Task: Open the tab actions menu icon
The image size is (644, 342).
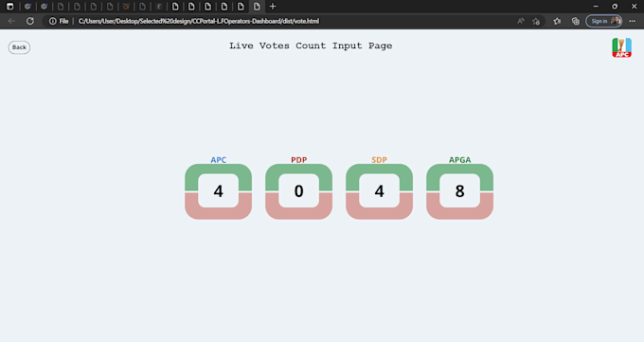Action: pyautogui.click(x=9, y=7)
